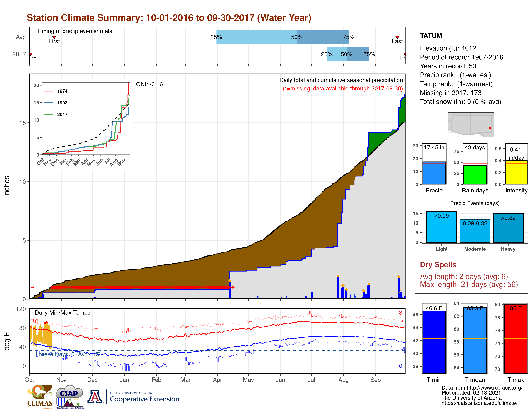Image resolution: width=532 pixels, height=411 pixels.
Task: Click the Avg 'Last' red triangle marker
Action: click(397, 37)
